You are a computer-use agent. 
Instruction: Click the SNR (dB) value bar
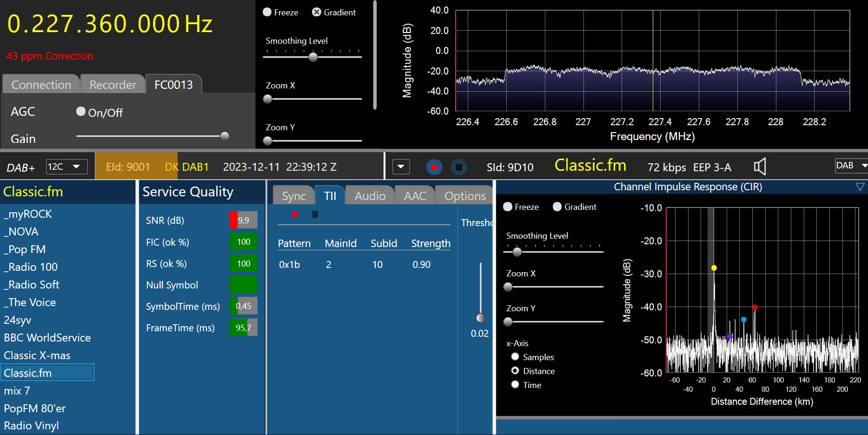[244, 220]
